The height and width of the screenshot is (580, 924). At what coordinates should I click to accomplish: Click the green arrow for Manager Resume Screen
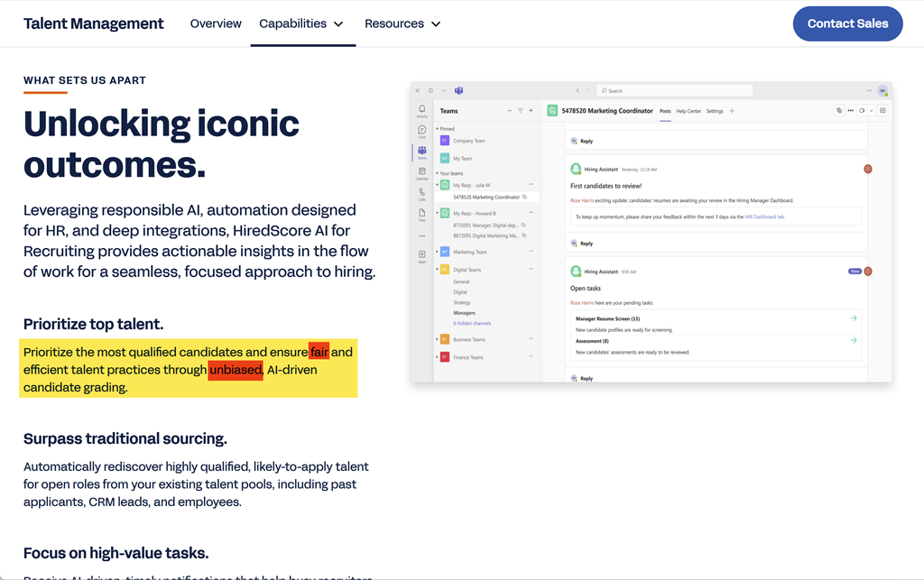853,318
